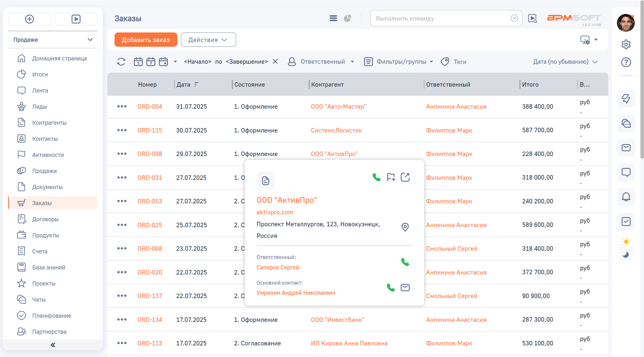Open contractor card in new window icon

(x=405, y=177)
